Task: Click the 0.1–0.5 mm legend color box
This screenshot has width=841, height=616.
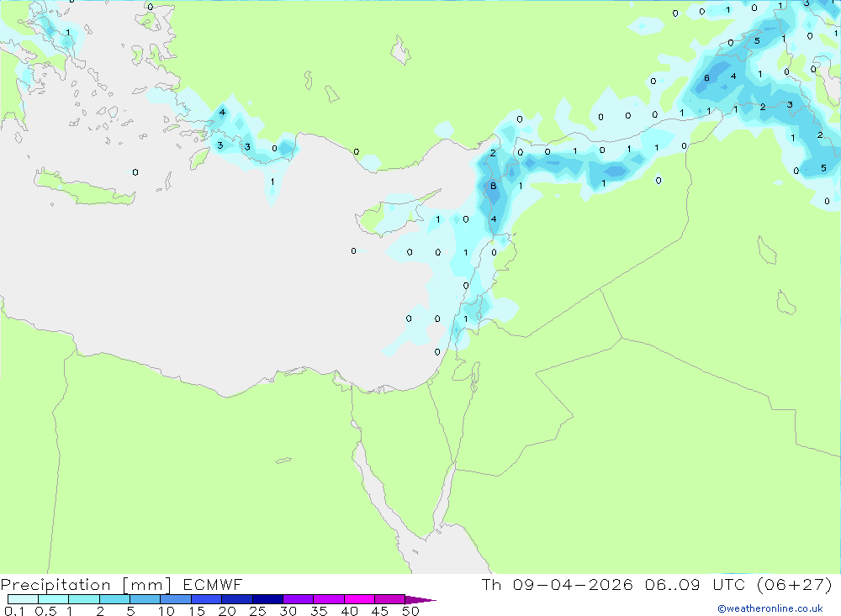Action: [23, 599]
